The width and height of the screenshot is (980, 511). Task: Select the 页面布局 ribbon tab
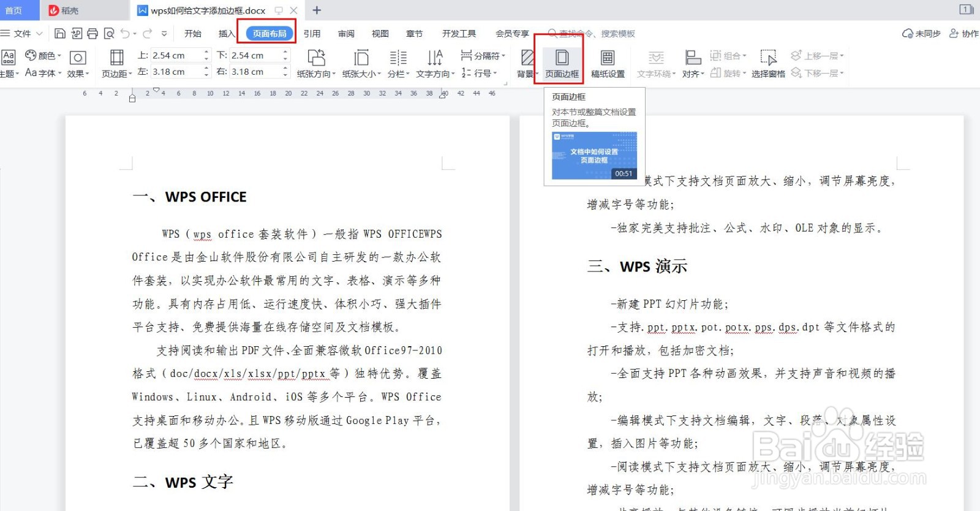pyautogui.click(x=269, y=34)
